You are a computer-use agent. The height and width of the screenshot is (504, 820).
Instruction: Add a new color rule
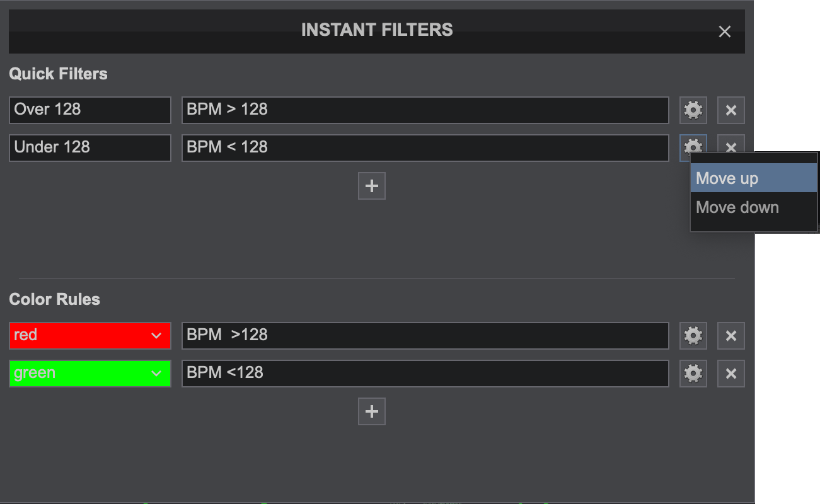(372, 411)
